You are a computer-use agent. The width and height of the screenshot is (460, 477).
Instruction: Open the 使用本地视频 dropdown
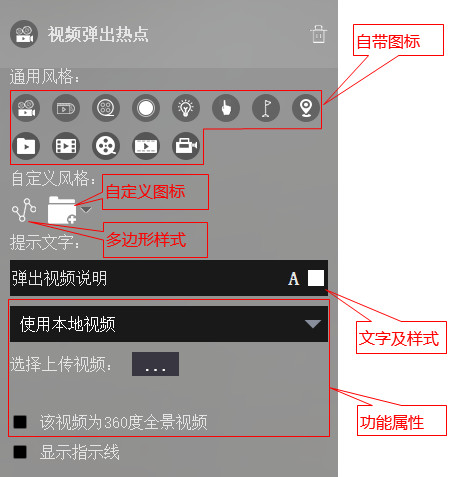click(169, 324)
